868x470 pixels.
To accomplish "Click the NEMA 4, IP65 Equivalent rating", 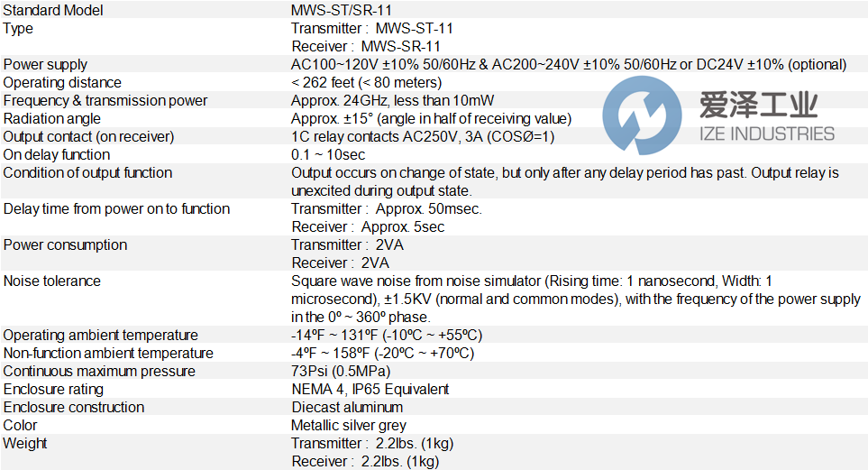I will pos(370,389).
